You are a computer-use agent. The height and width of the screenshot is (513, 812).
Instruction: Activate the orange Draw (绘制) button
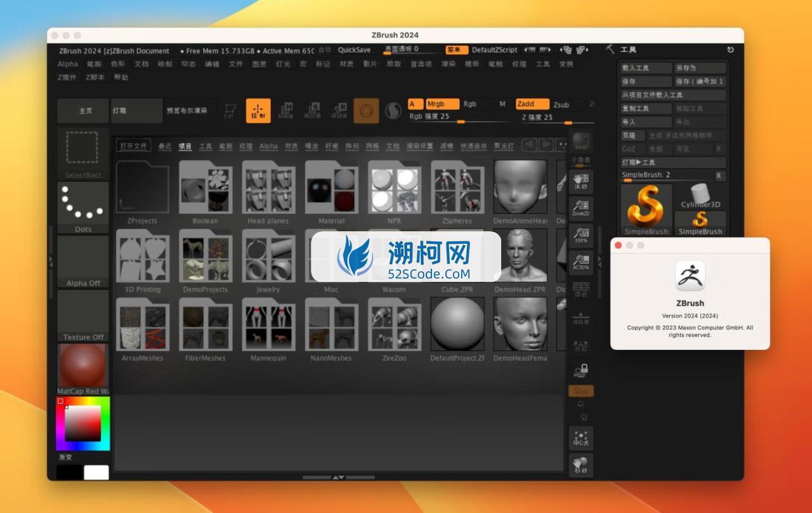point(258,110)
